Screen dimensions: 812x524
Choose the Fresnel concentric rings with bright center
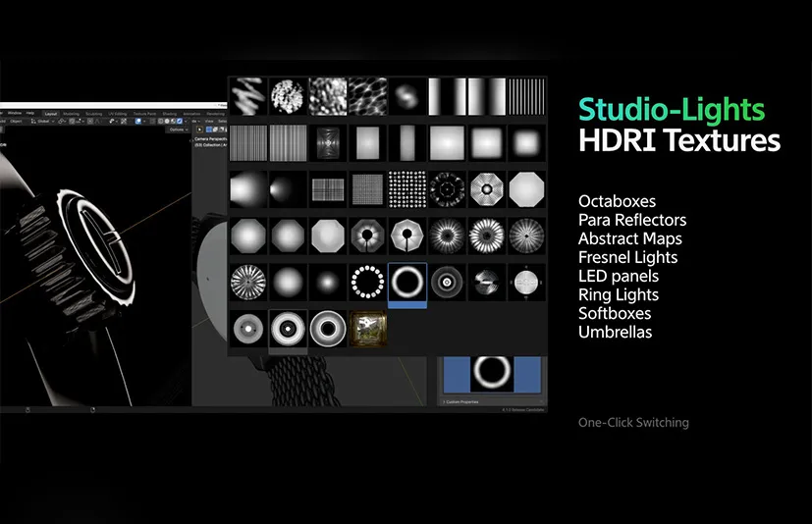pos(447,283)
